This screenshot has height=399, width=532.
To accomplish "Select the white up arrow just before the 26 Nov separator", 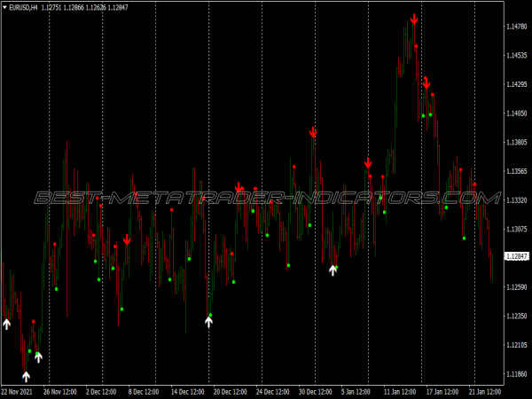I will (x=39, y=357).
